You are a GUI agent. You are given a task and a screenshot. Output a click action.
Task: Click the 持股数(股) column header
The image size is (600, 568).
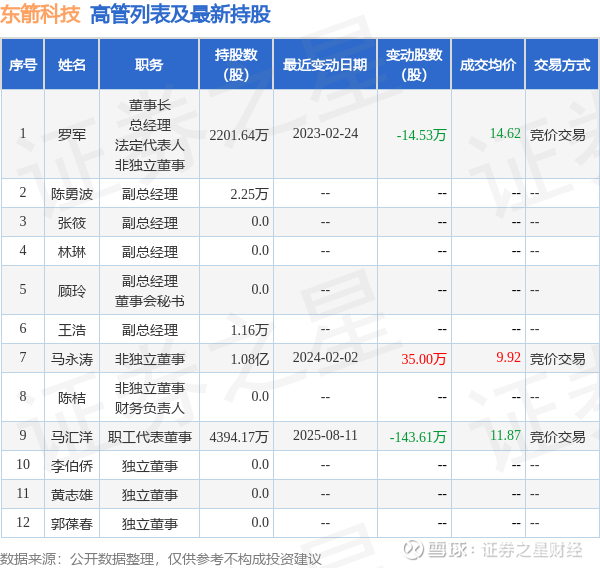pyautogui.click(x=236, y=64)
